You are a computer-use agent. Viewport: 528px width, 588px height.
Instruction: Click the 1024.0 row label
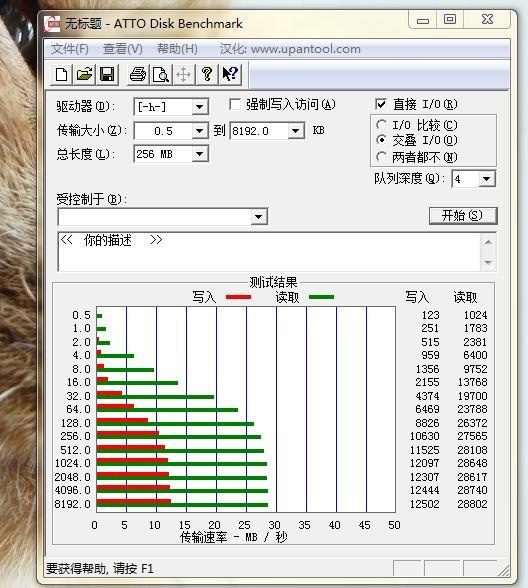point(73,463)
